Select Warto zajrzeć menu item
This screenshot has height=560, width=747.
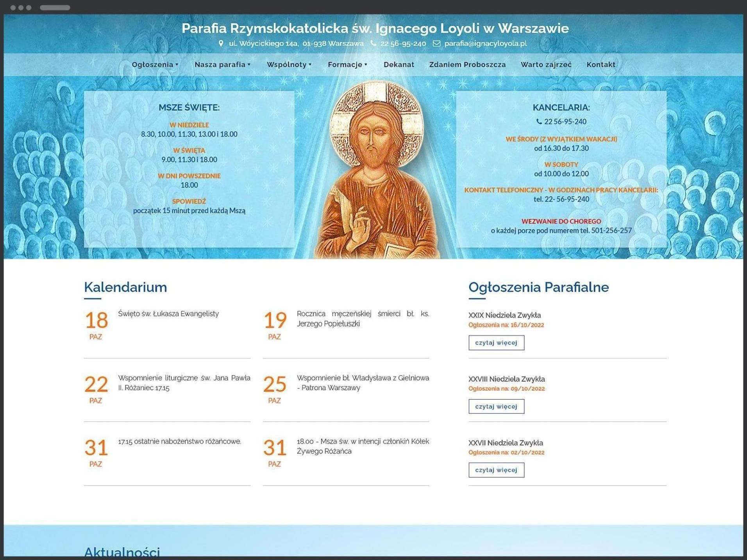point(546,64)
